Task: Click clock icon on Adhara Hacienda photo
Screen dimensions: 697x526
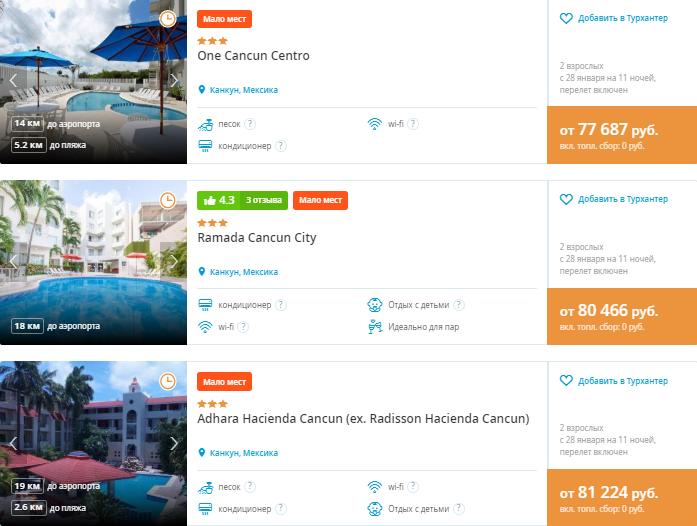Action: 168,381
